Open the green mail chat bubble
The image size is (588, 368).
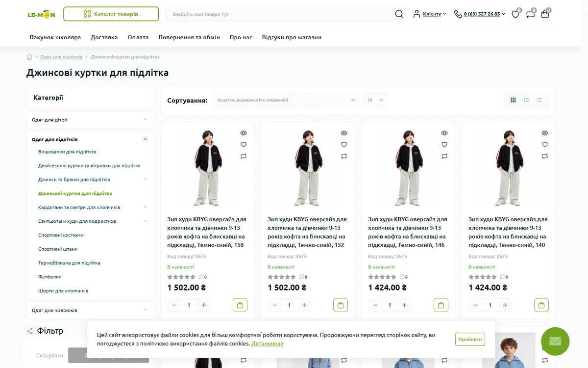coord(555,342)
